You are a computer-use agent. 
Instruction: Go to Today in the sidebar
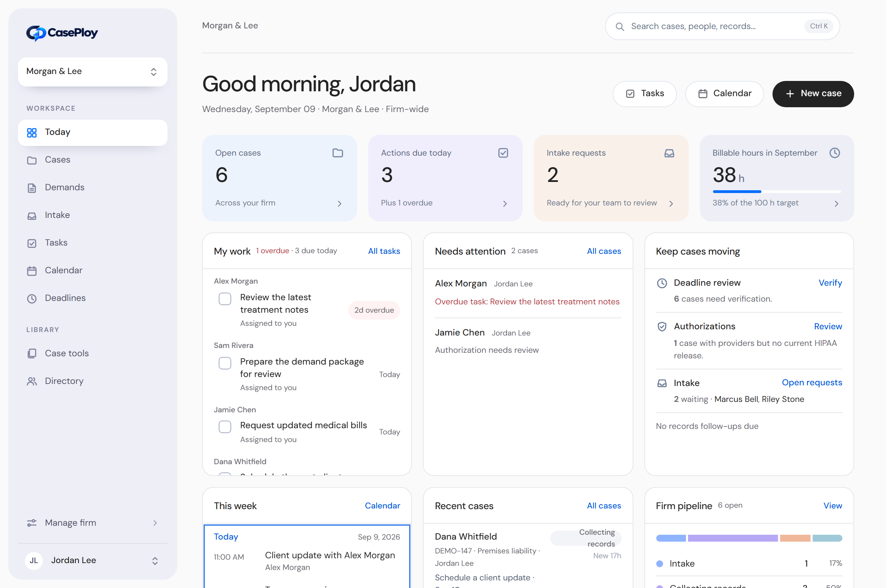point(93,132)
